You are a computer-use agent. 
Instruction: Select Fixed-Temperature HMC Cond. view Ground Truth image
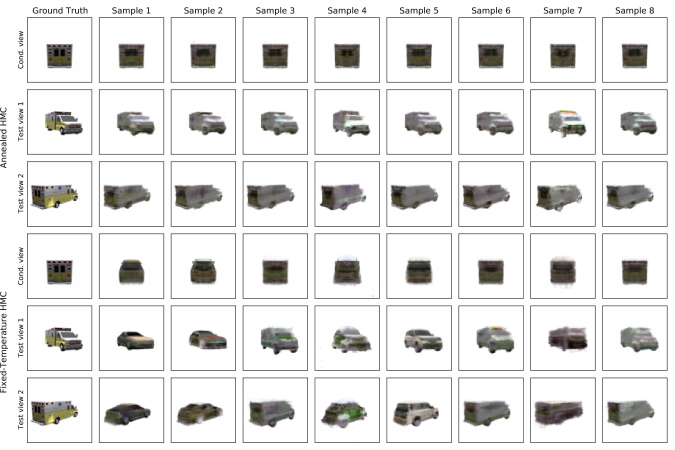pyautogui.click(x=59, y=266)
